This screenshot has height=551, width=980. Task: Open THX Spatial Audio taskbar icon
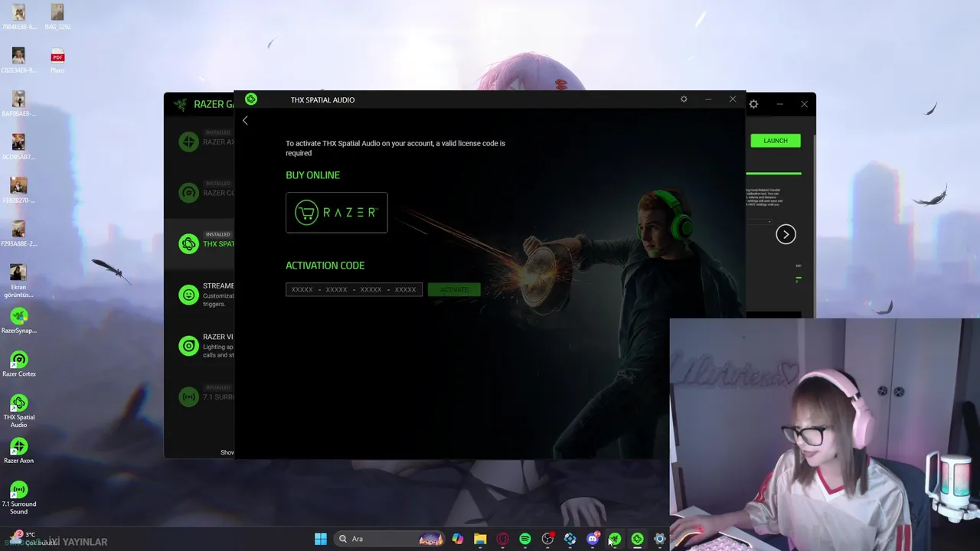tap(637, 539)
